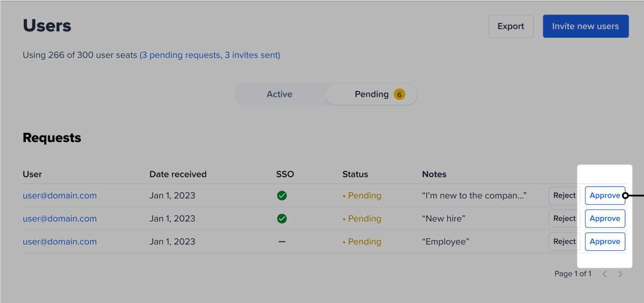
Task: Click Invite new users button
Action: [585, 26]
